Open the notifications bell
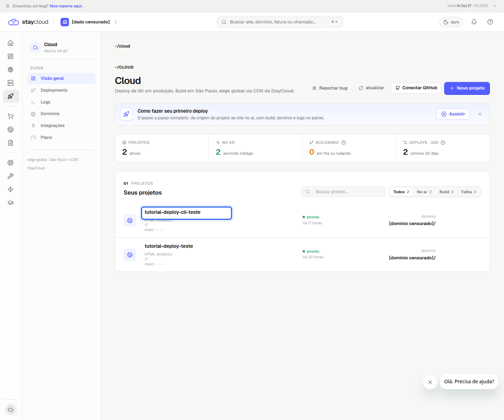The height and width of the screenshot is (420, 504). tap(474, 22)
